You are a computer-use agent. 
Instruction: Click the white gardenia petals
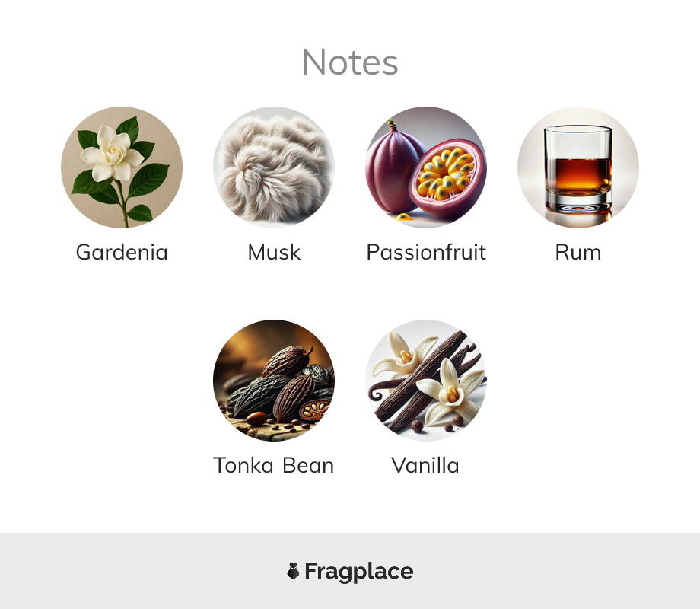coord(112,153)
